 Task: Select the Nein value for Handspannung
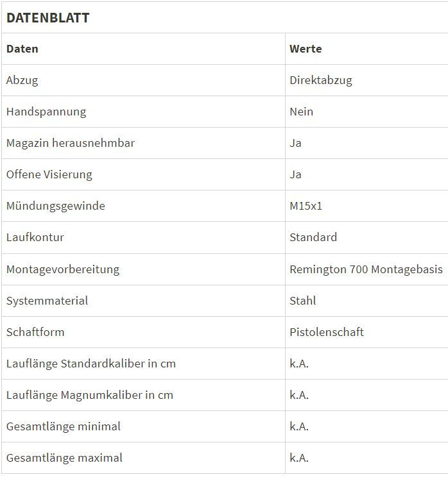coord(301,112)
